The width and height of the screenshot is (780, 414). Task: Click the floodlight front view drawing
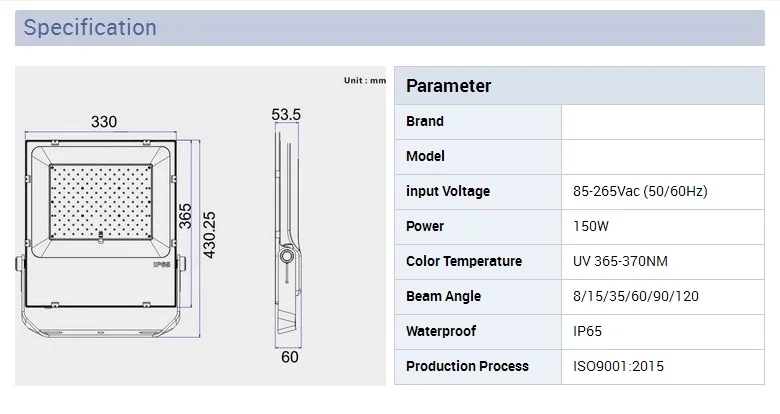[100, 239]
